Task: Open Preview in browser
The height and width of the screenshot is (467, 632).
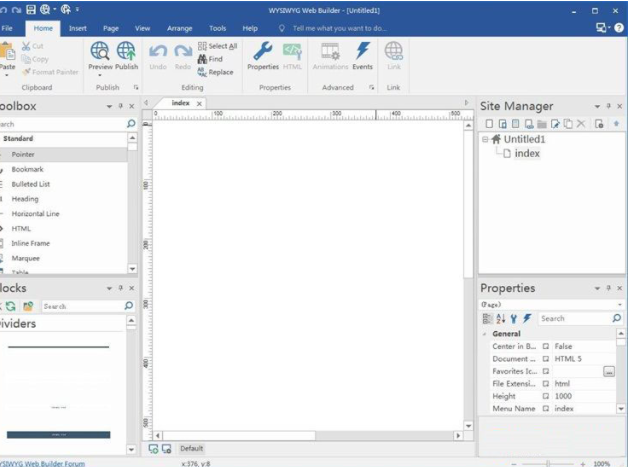Action: pos(100,56)
